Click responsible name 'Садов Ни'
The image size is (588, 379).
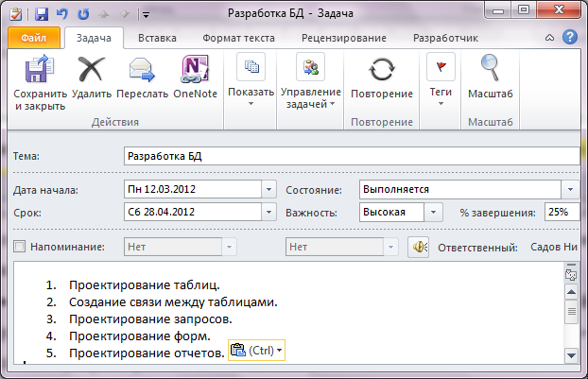(x=554, y=247)
